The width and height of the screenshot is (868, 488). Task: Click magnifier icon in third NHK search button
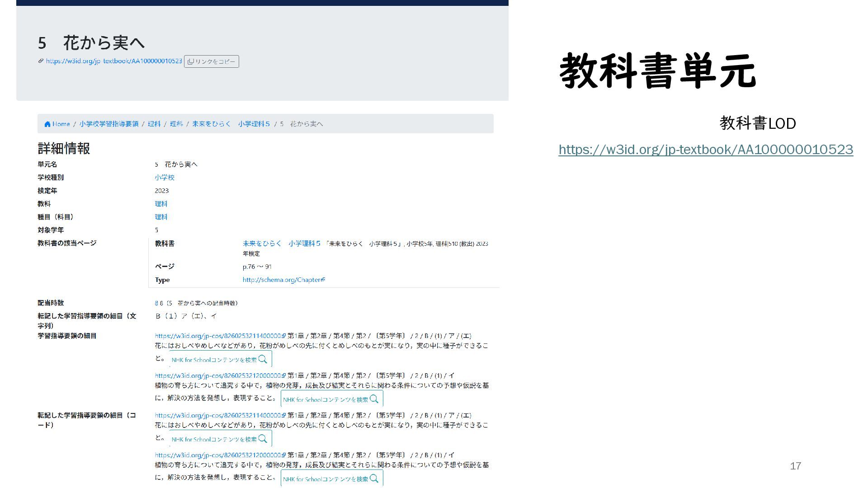pos(263,439)
